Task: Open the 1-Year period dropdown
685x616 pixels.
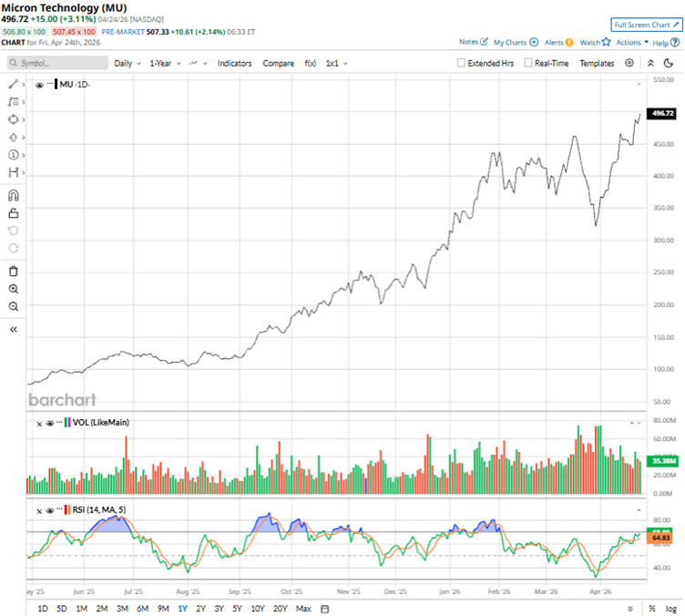Action: pos(165,64)
